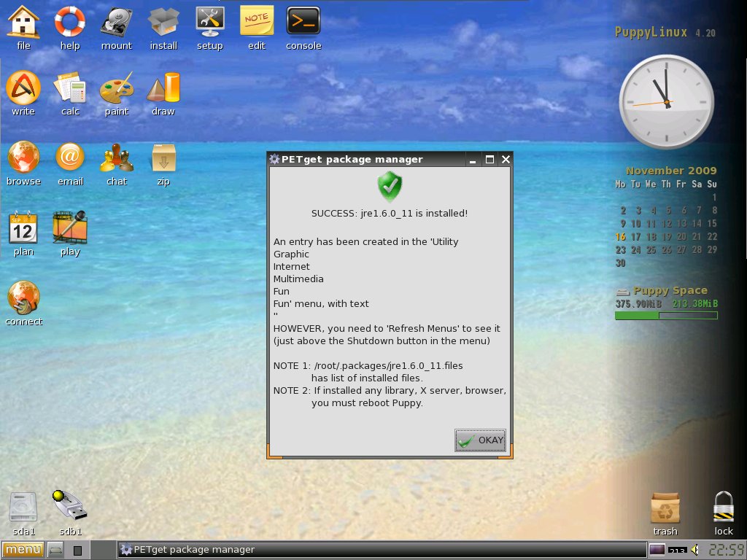Image resolution: width=747 pixels, height=560 pixels.
Task: Click the 'SUCCESS: jre1.6.0_11 is installed!' text
Action: tap(390, 214)
